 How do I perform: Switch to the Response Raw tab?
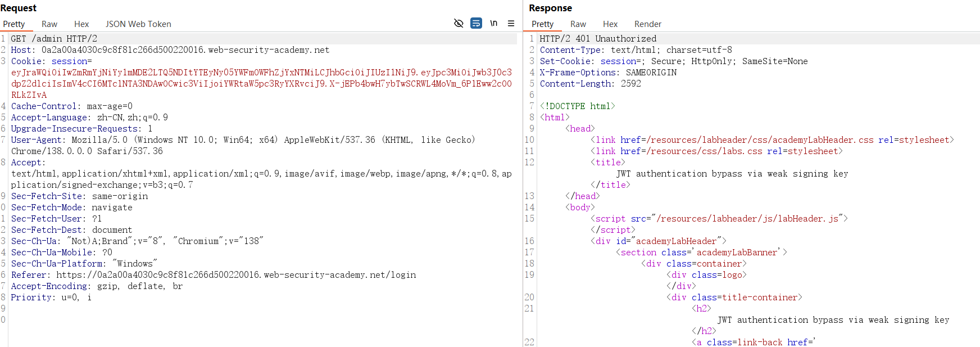(578, 24)
